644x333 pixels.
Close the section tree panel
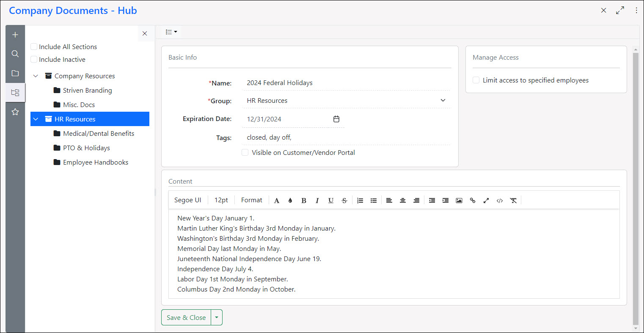pos(145,33)
